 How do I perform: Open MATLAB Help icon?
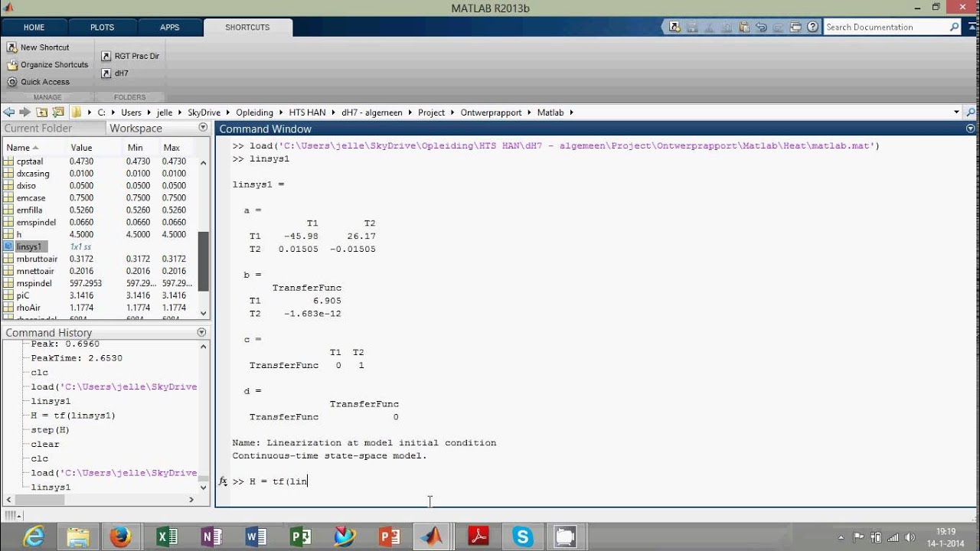(x=813, y=27)
